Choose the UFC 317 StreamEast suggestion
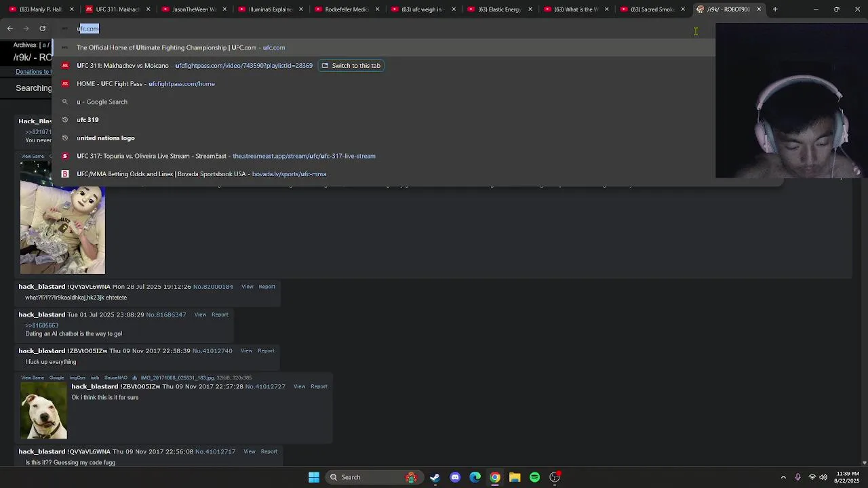Image resolution: width=868 pixels, height=488 pixels. pyautogui.click(x=384, y=156)
